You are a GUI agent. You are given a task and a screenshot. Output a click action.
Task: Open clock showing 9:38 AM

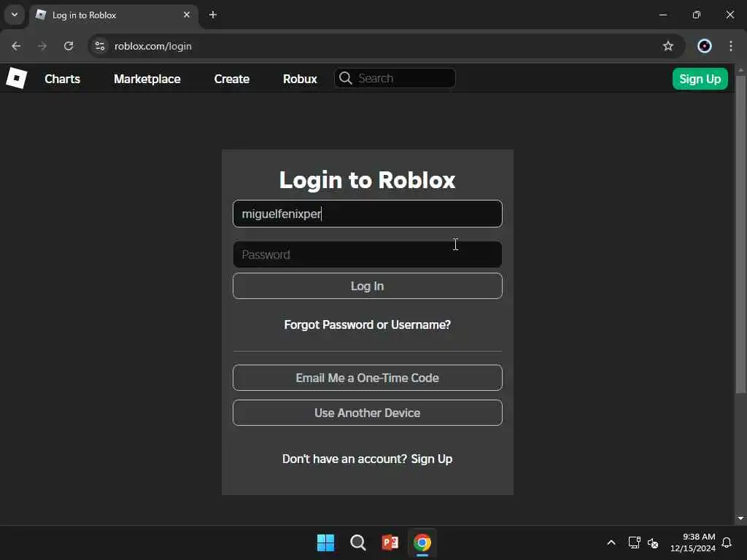tap(693, 542)
